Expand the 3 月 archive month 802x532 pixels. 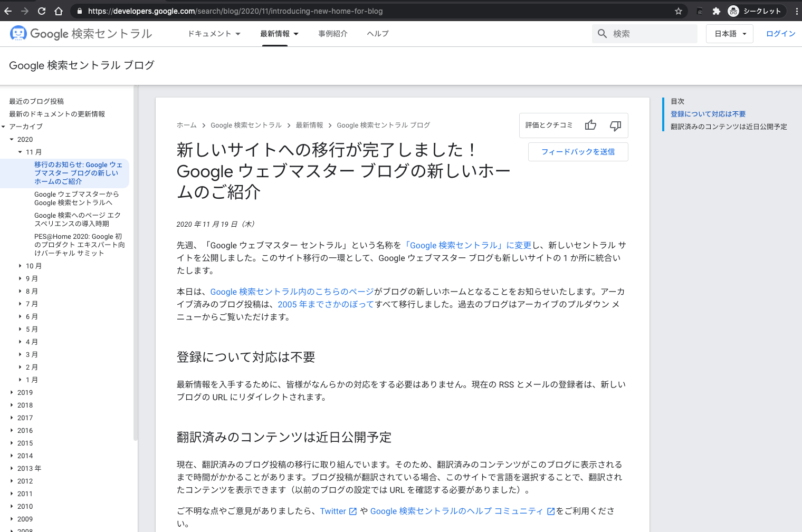point(20,354)
